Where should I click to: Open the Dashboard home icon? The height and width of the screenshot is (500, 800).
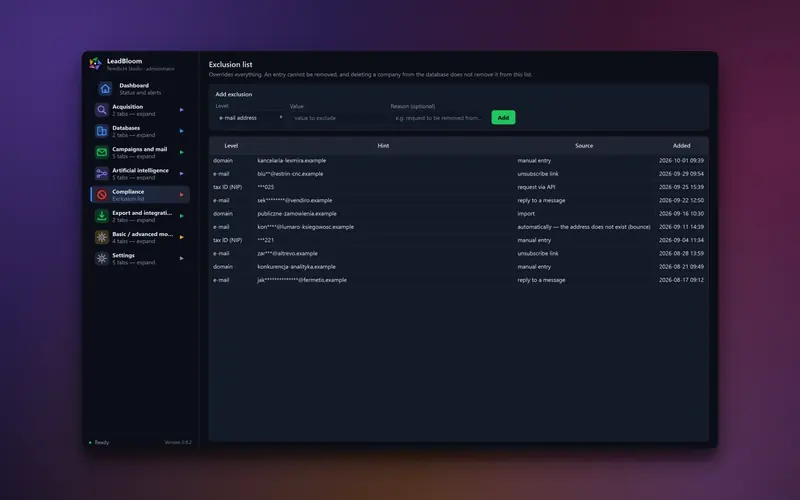[105, 89]
